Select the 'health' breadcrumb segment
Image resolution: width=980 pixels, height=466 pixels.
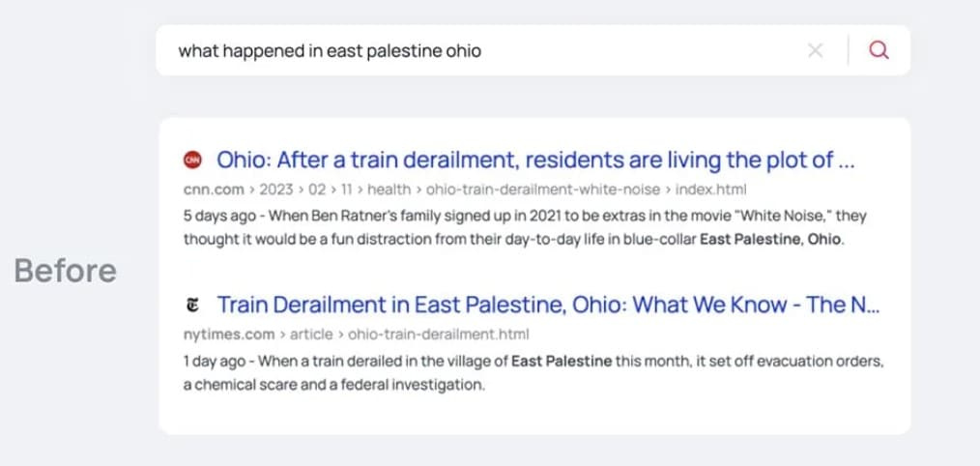coord(389,189)
